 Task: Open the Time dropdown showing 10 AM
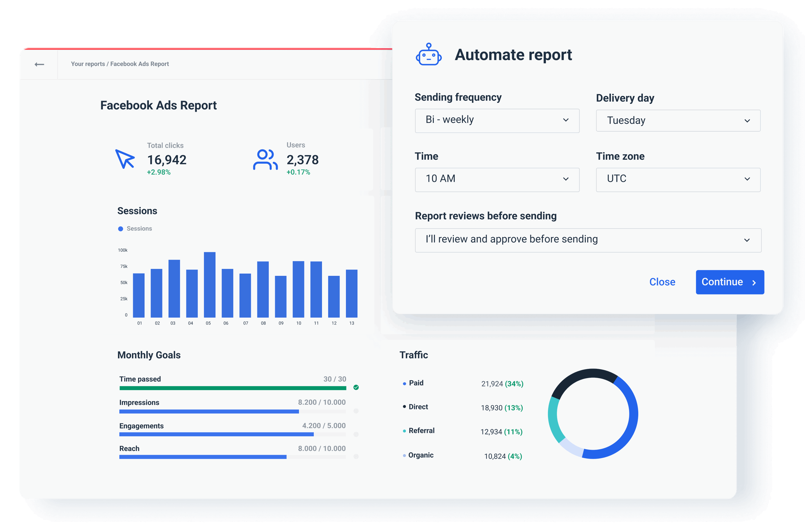[x=497, y=180]
